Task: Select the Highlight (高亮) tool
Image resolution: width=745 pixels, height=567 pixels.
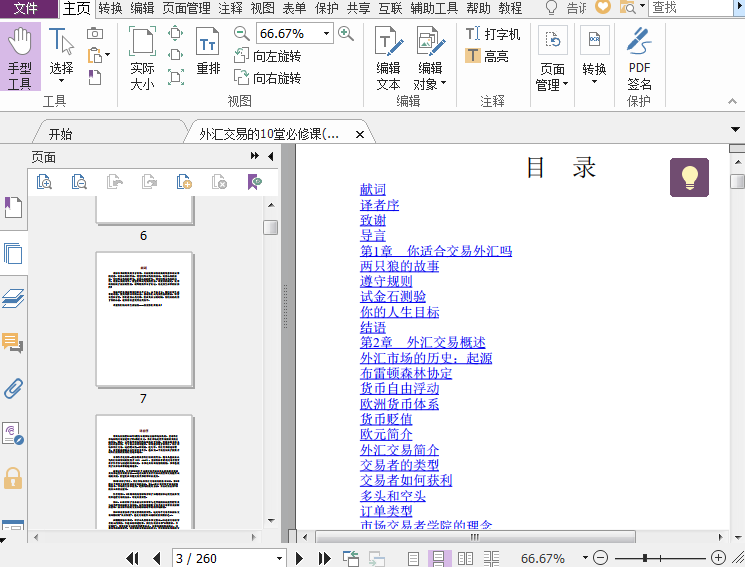Action: pyautogui.click(x=487, y=56)
